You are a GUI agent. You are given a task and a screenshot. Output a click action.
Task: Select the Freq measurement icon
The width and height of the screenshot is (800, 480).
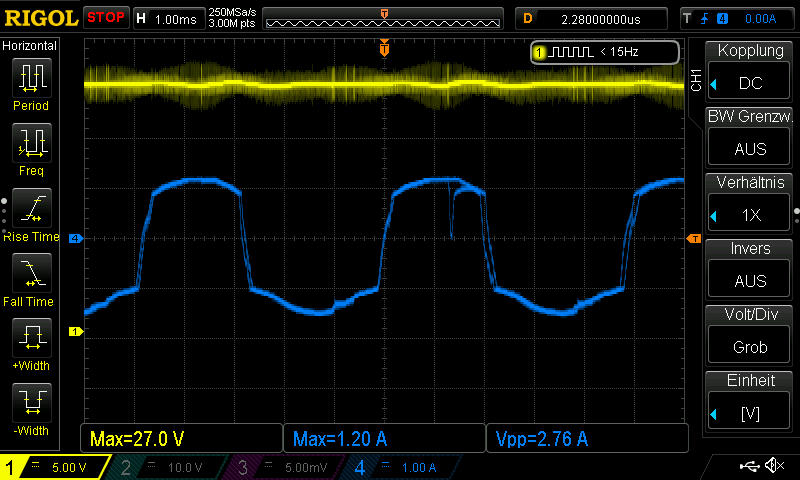[x=32, y=142]
